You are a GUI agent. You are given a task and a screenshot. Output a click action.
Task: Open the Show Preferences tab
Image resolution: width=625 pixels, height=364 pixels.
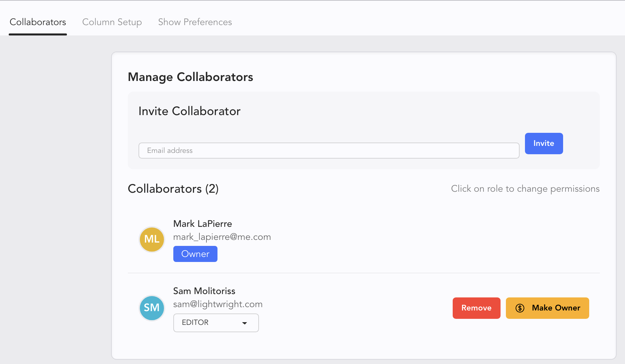195,22
